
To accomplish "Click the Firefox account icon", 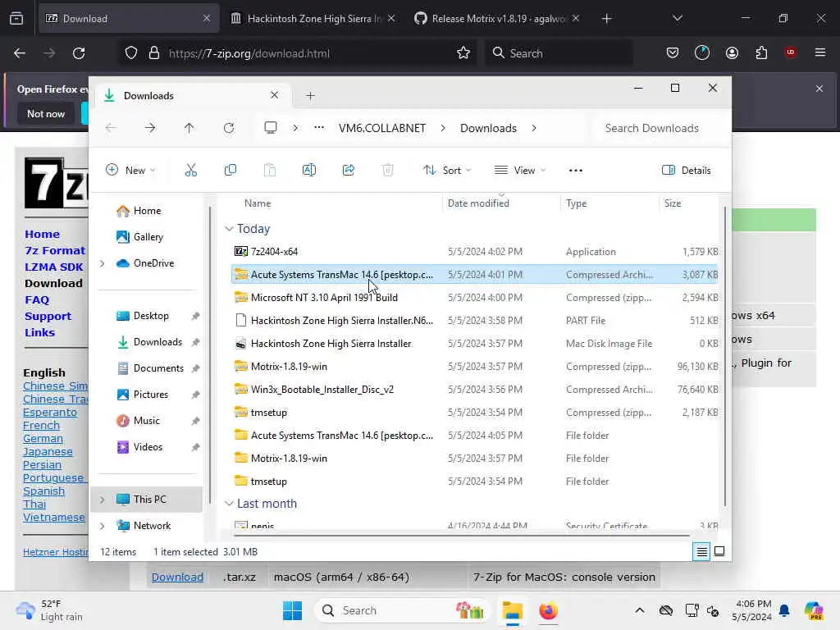I will point(732,53).
